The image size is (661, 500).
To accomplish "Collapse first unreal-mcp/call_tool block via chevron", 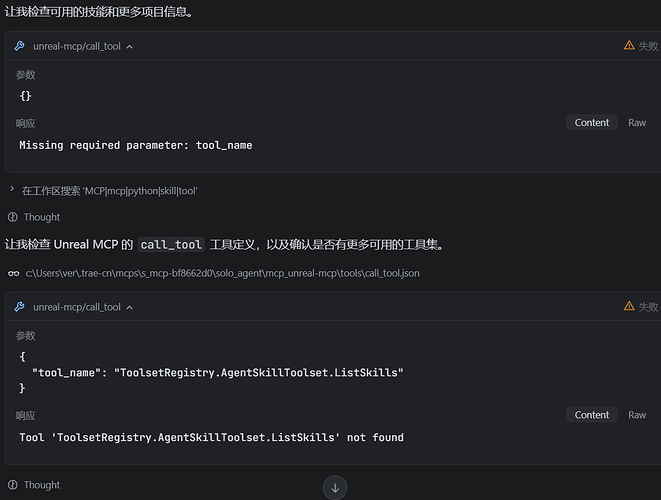I will point(130,47).
